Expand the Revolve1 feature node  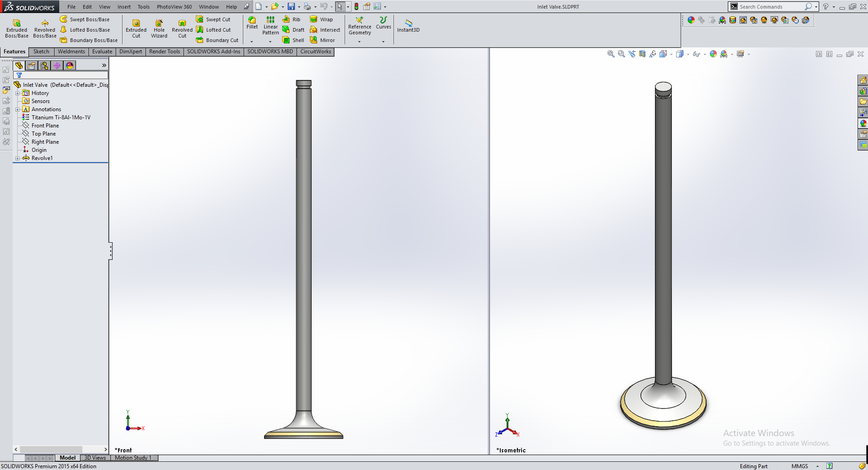[18, 158]
